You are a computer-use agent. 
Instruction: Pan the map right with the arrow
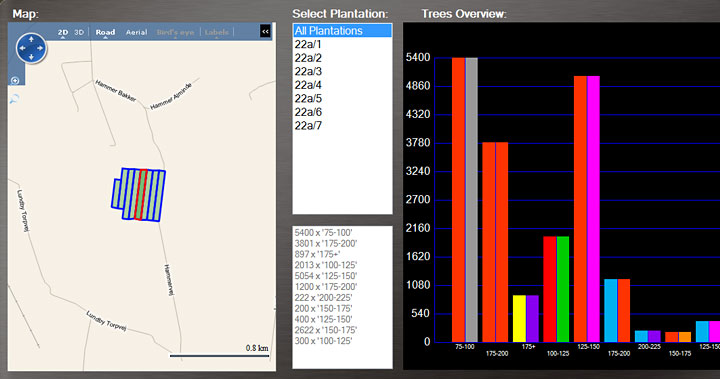(40, 48)
